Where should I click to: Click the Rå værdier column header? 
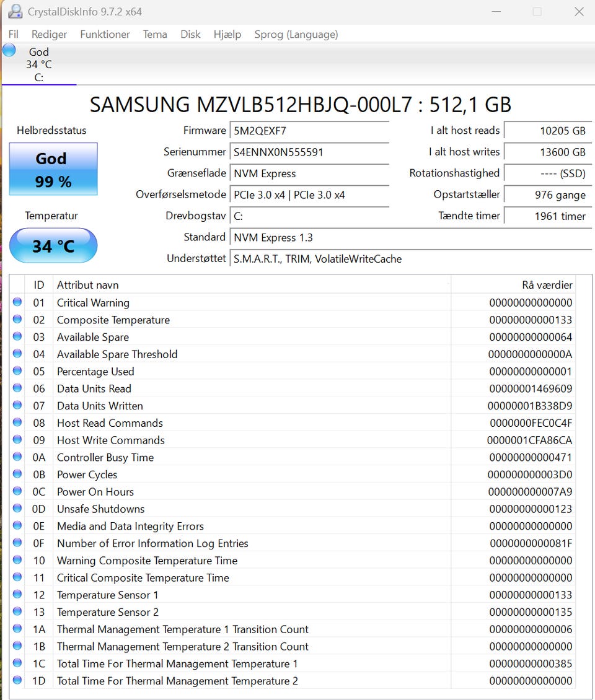pyautogui.click(x=513, y=285)
